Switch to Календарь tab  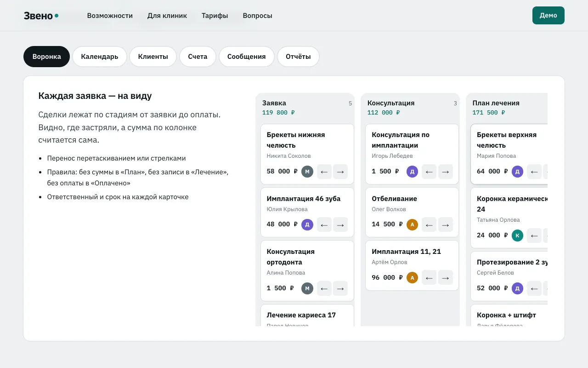(100, 57)
